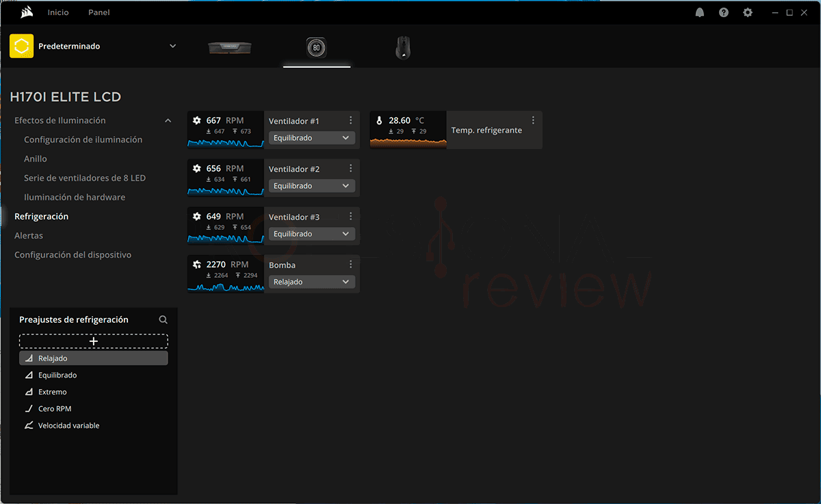Screen dimensions: 821x504
Task: Collapse the Efectos de Iluminación section
Action: pyautogui.click(x=168, y=121)
